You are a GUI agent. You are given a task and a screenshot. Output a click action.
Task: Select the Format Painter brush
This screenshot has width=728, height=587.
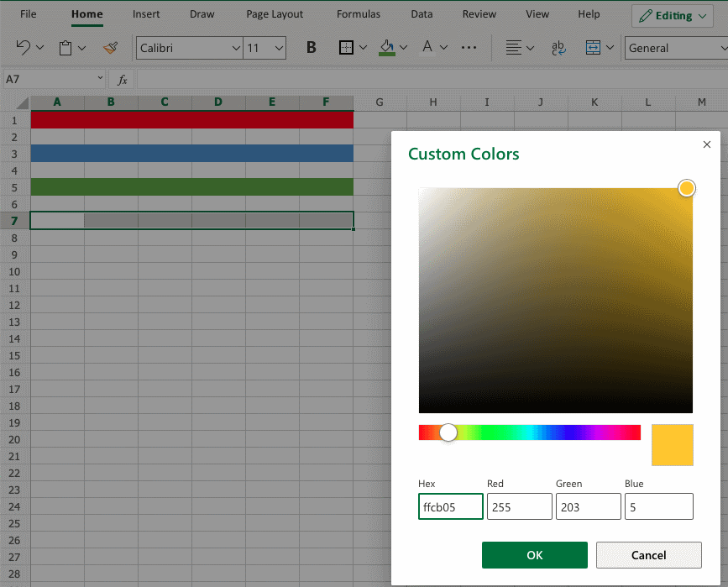tap(110, 48)
